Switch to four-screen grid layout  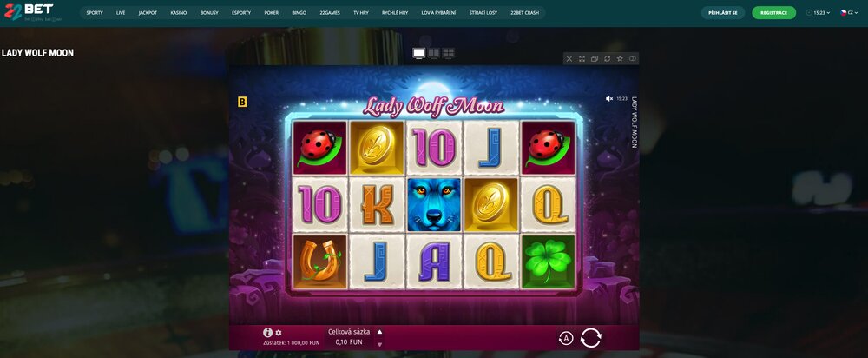click(x=449, y=53)
